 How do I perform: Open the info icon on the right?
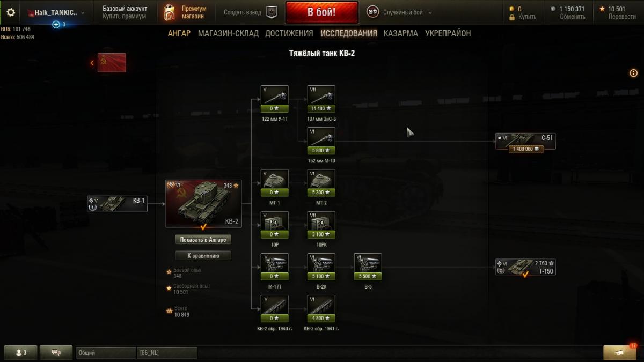click(633, 73)
